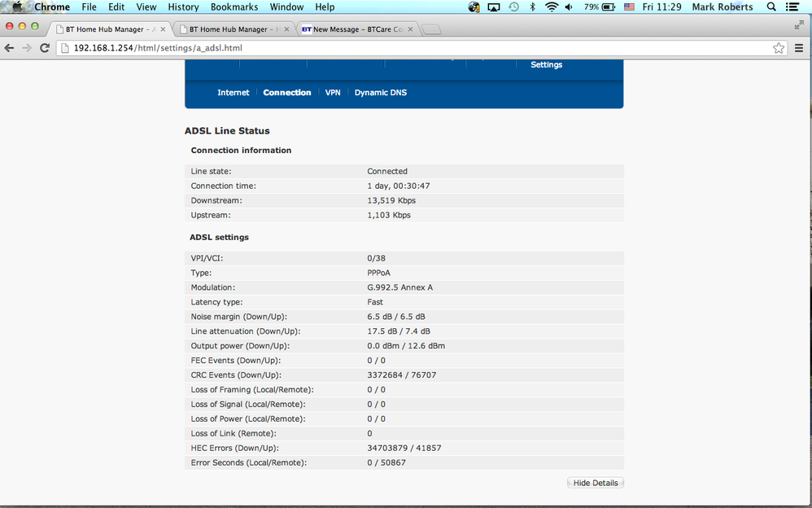812x508 pixels.
Task: Click the Line state value Connected
Action: click(387, 172)
